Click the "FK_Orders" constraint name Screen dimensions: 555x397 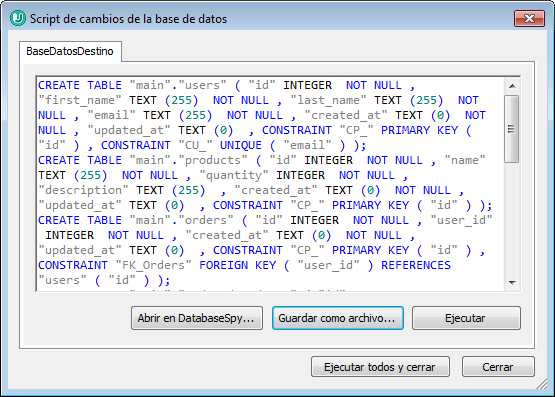[154, 265]
